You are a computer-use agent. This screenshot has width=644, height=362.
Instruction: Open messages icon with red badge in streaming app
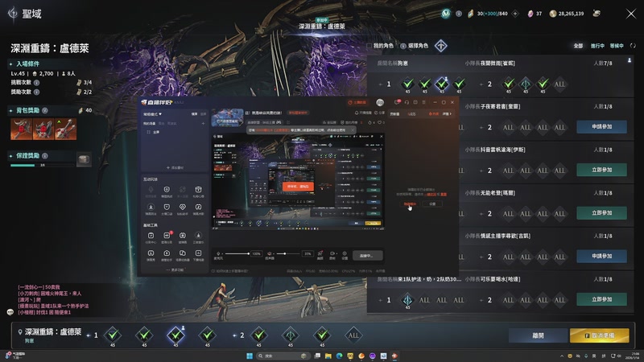point(397,102)
